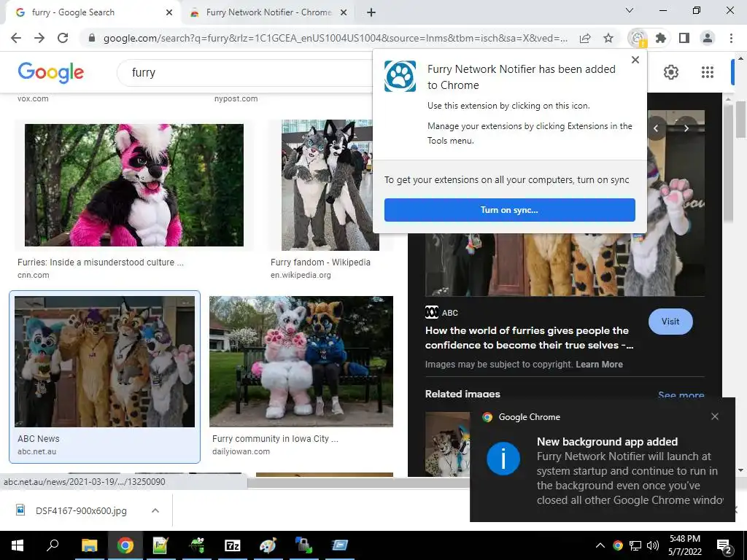The width and height of the screenshot is (747, 560).
Task: Click 'Furry fandom - Wikipedia' caption
Action: tap(320, 262)
